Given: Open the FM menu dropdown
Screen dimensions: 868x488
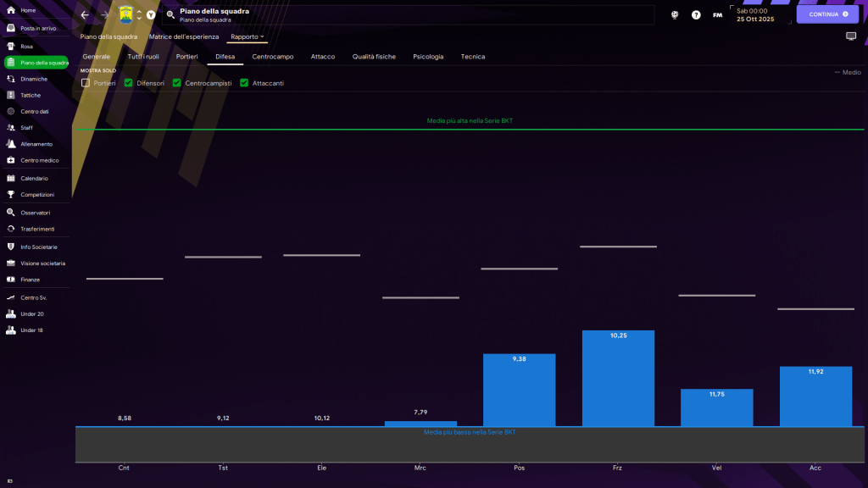Looking at the screenshot, I should tap(718, 15).
